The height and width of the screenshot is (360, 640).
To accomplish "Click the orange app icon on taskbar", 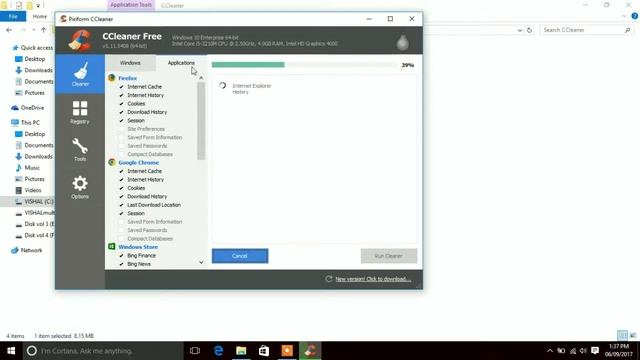I will click(287, 351).
